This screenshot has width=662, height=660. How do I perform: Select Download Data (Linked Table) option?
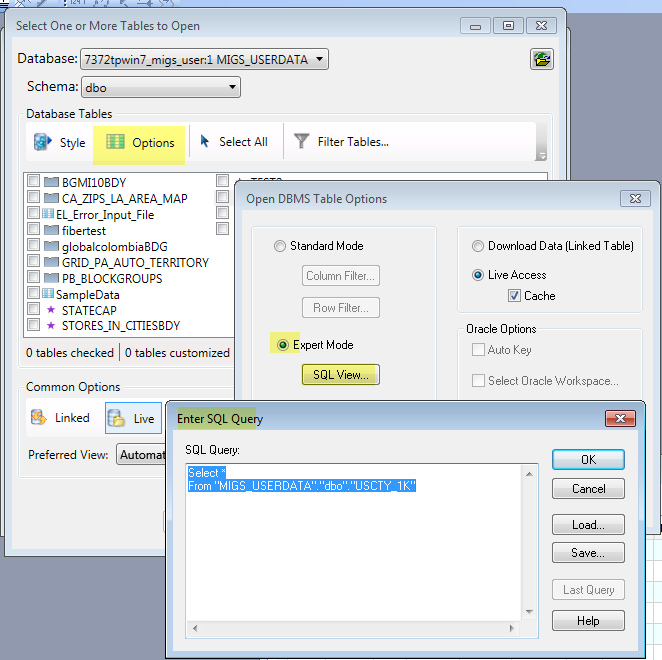(478, 246)
